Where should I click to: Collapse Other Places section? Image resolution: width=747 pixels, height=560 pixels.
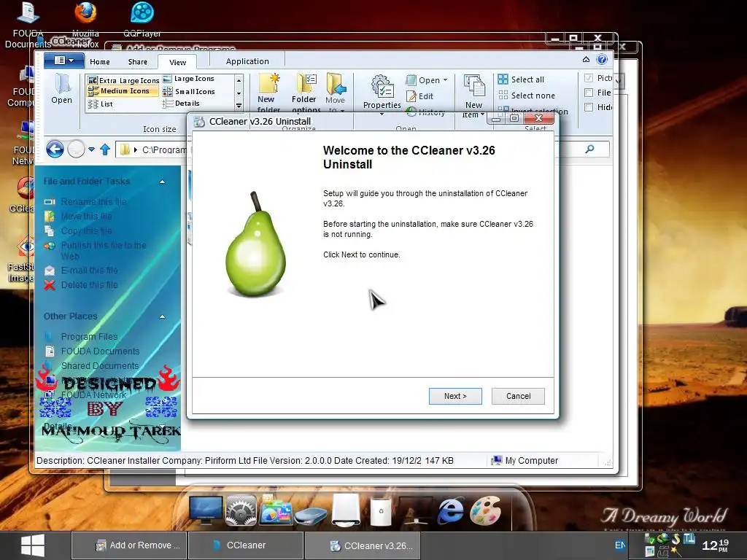[x=163, y=316]
